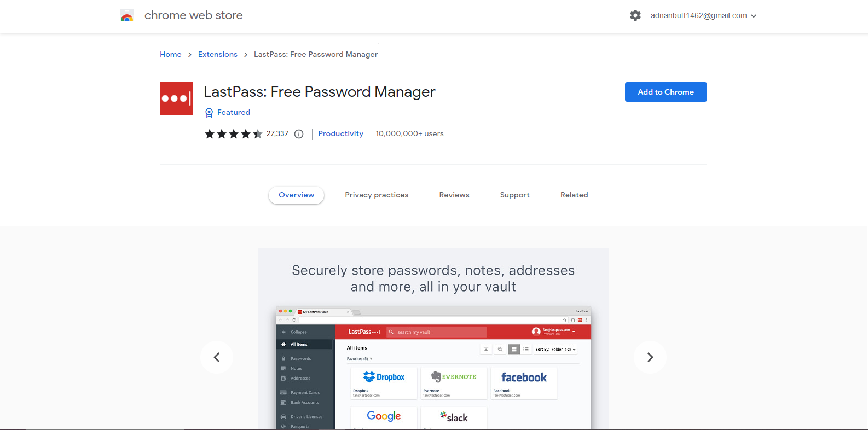Open the Support tab
868x430 pixels.
coord(514,195)
